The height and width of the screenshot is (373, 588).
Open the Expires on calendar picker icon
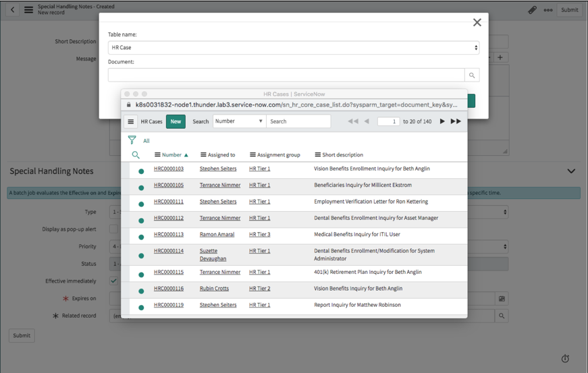[502, 299]
